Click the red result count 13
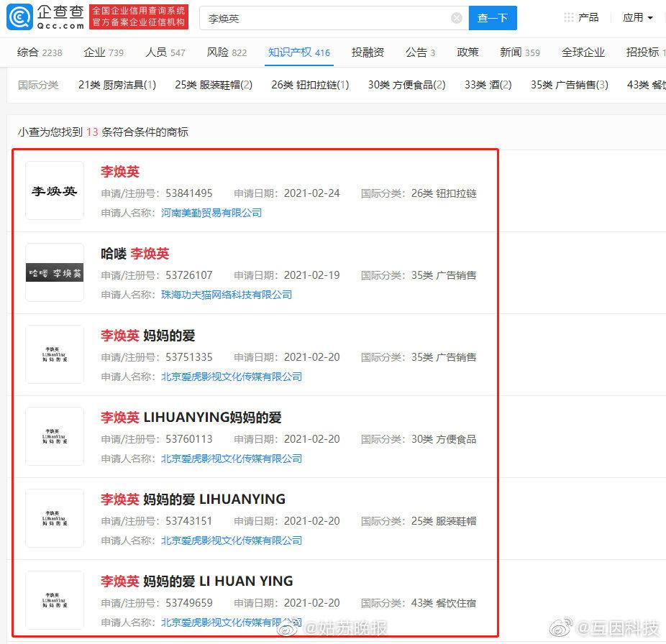Image resolution: width=666 pixels, height=644 pixels. pos(92,132)
